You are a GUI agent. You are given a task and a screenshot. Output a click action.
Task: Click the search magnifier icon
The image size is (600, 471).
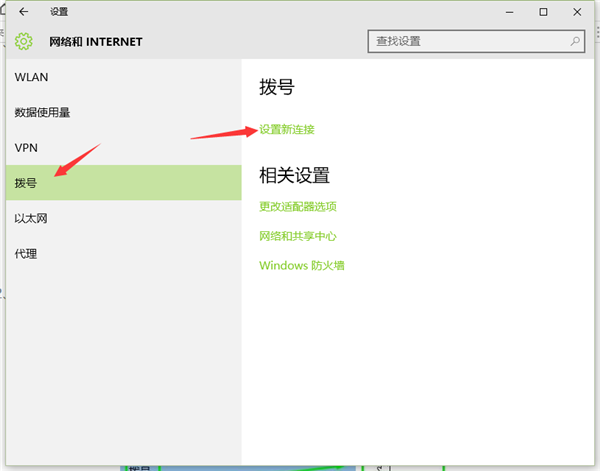575,41
